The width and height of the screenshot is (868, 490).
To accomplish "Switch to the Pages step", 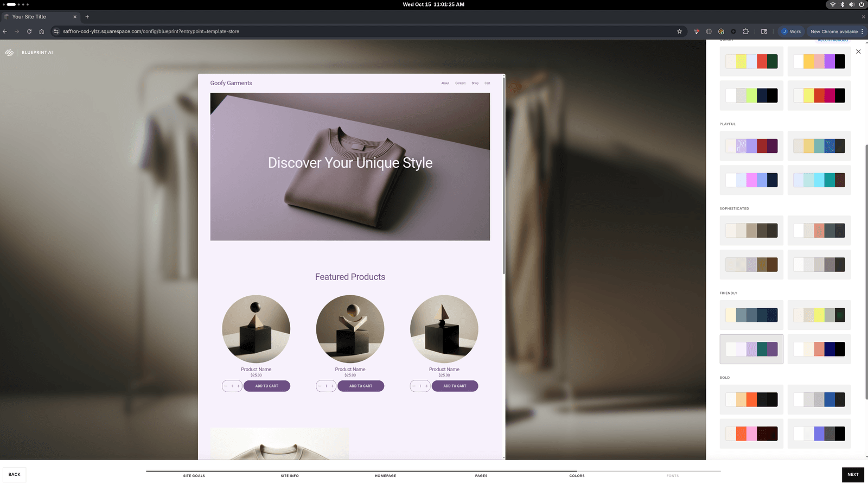I will 481,476.
